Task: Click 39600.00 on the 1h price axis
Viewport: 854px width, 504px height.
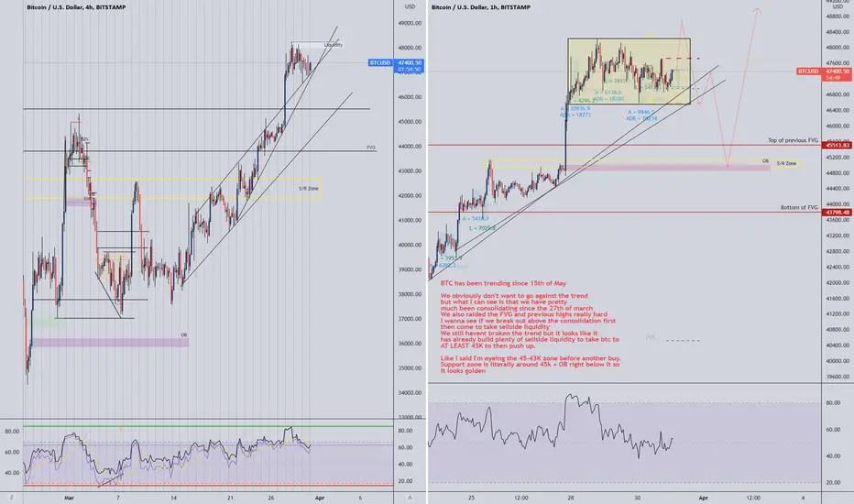Action: coord(838,377)
